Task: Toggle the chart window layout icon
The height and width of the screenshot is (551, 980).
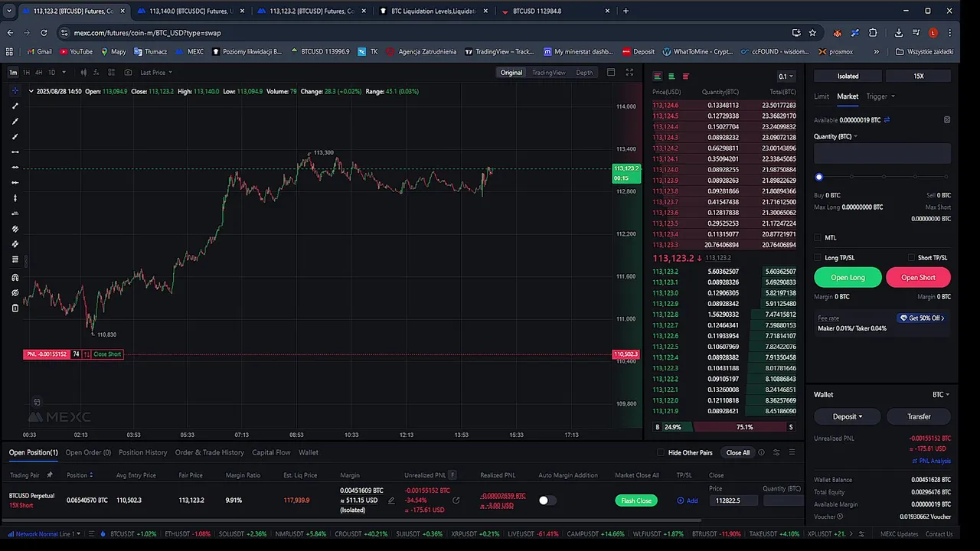Action: 611,73
